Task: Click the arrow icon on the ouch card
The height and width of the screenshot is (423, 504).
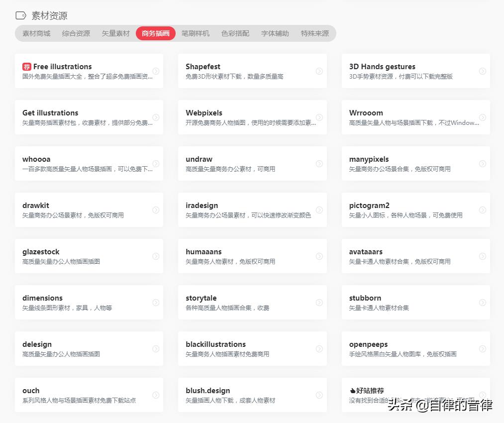Action: coord(156,395)
